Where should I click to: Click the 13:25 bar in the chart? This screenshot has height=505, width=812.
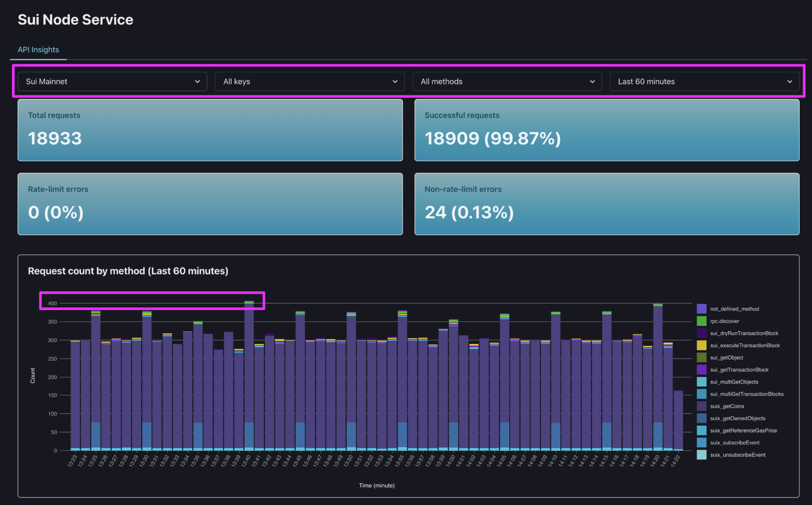click(96, 381)
